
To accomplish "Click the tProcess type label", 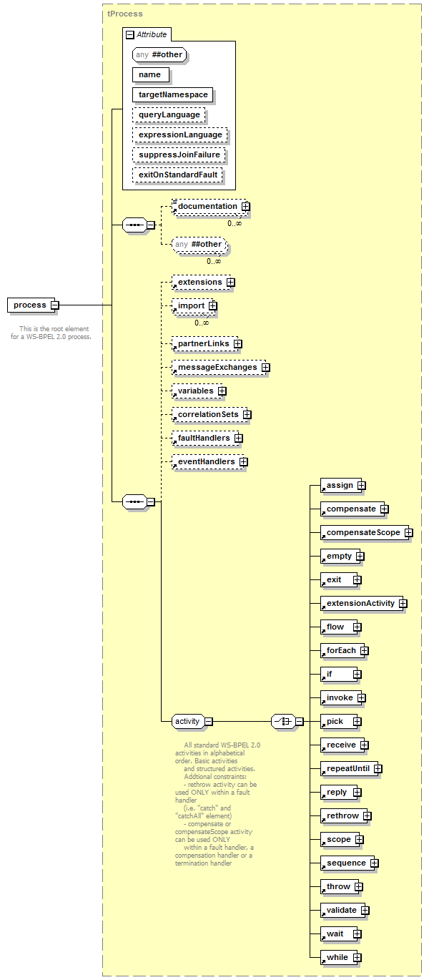I will click(x=124, y=14).
